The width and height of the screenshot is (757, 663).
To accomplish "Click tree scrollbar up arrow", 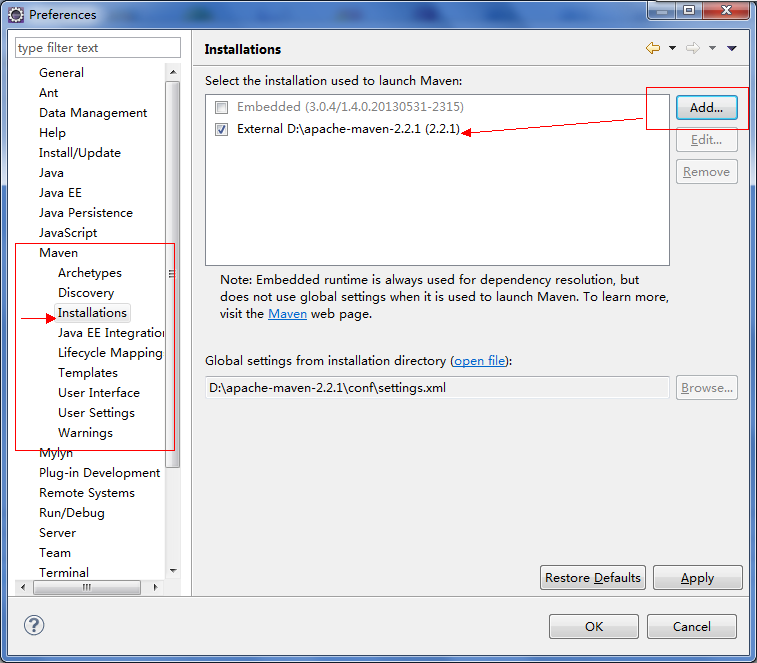I will tap(173, 72).
